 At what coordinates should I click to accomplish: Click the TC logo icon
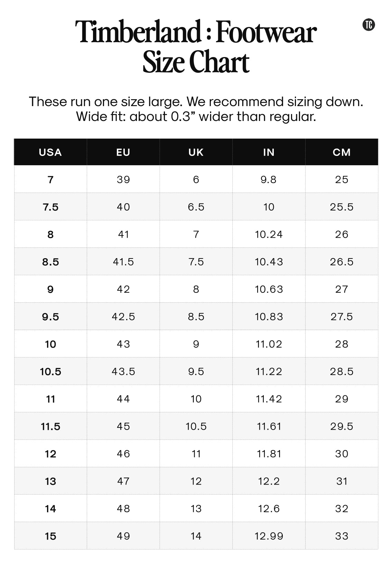point(369,25)
